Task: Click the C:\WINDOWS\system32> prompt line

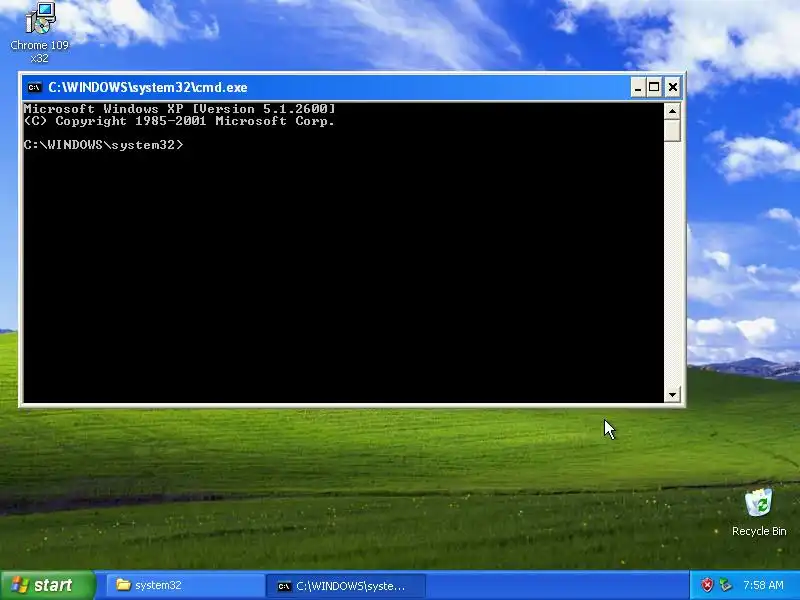Action: [104, 145]
